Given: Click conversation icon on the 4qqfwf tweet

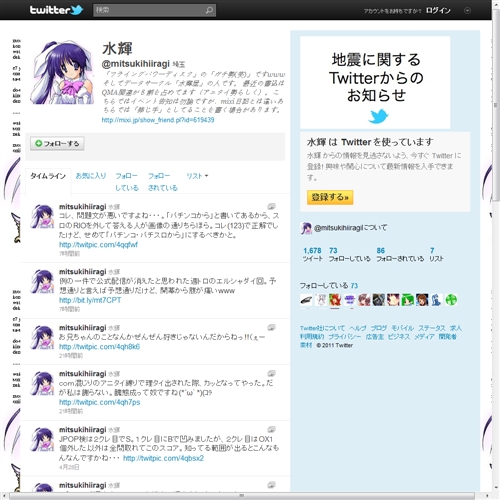Looking at the screenshot, I should [x=272, y=206].
